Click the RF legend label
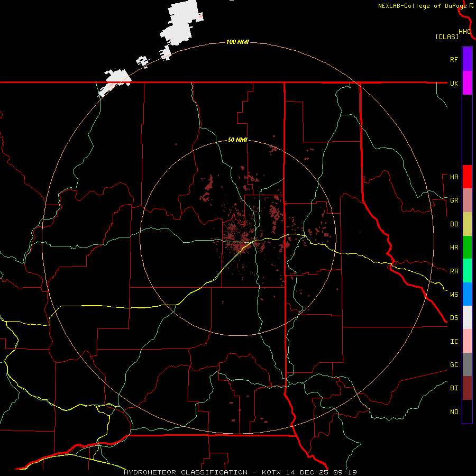 454,59
